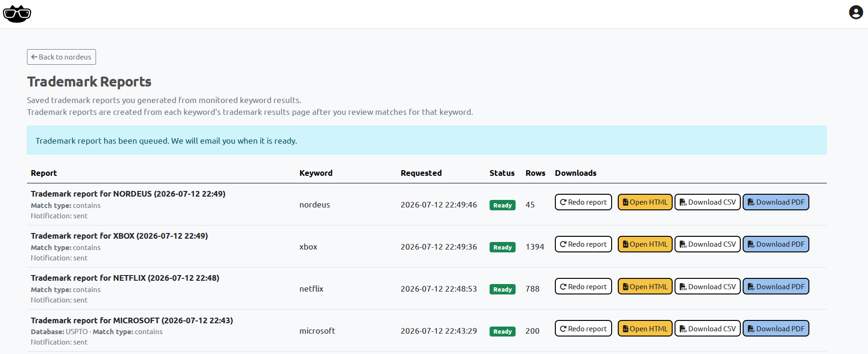Image resolution: width=868 pixels, height=354 pixels.
Task: Download PDF for the NORDEUS report
Action: 776,202
